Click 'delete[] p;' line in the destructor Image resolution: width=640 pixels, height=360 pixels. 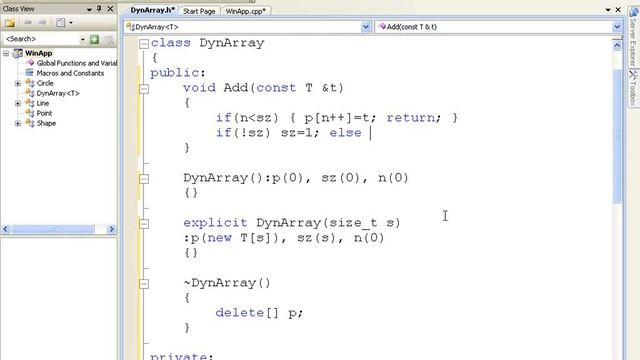click(259, 313)
